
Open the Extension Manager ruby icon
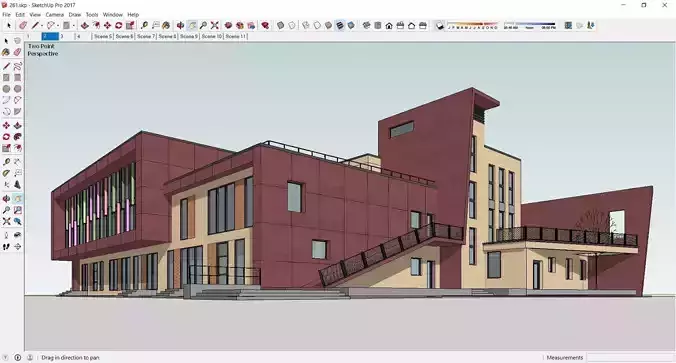[266, 25]
